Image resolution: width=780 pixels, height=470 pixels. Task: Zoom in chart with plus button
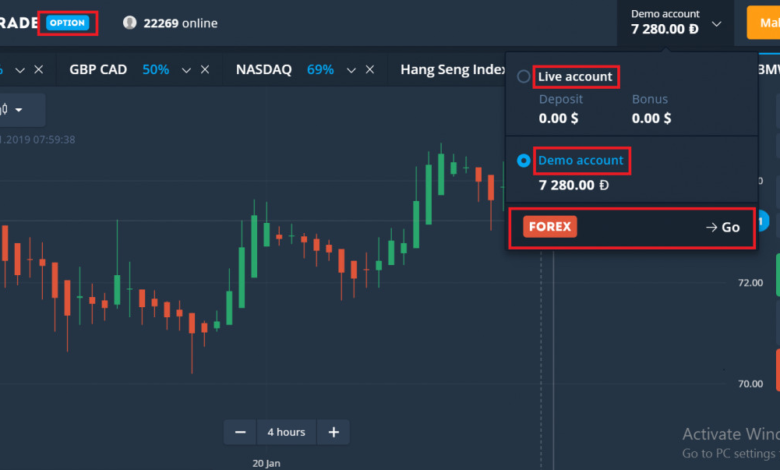pyautogui.click(x=334, y=432)
